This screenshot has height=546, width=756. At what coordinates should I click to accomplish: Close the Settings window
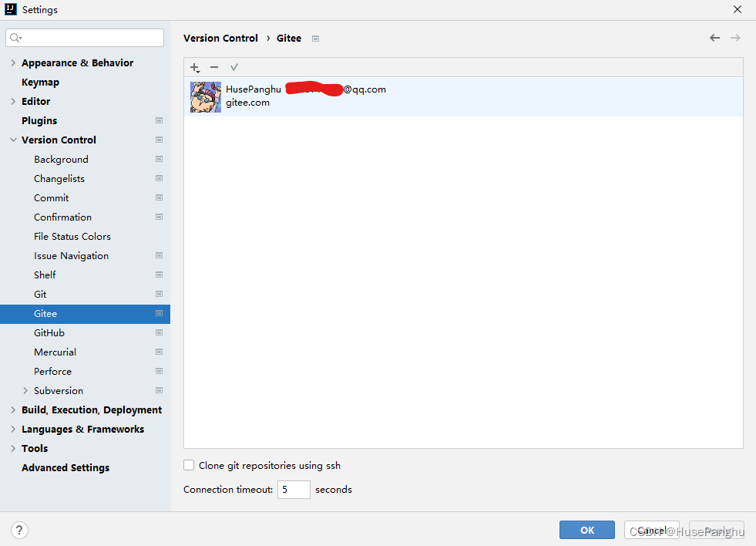tap(738, 9)
